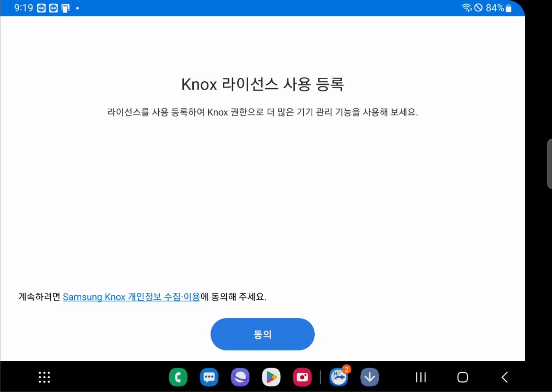Tap the Wi-Fi status icon
Image resolution: width=552 pixels, height=392 pixels.
pos(467,8)
